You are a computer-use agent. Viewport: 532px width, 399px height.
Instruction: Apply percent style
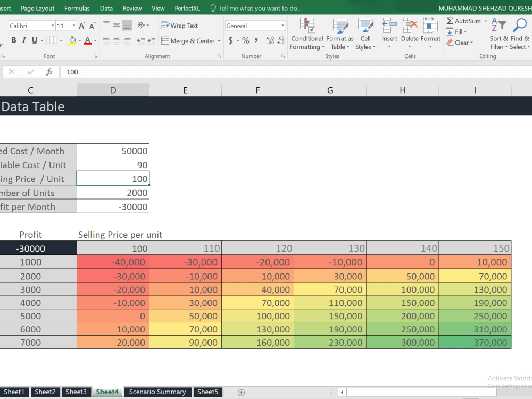[x=246, y=41]
